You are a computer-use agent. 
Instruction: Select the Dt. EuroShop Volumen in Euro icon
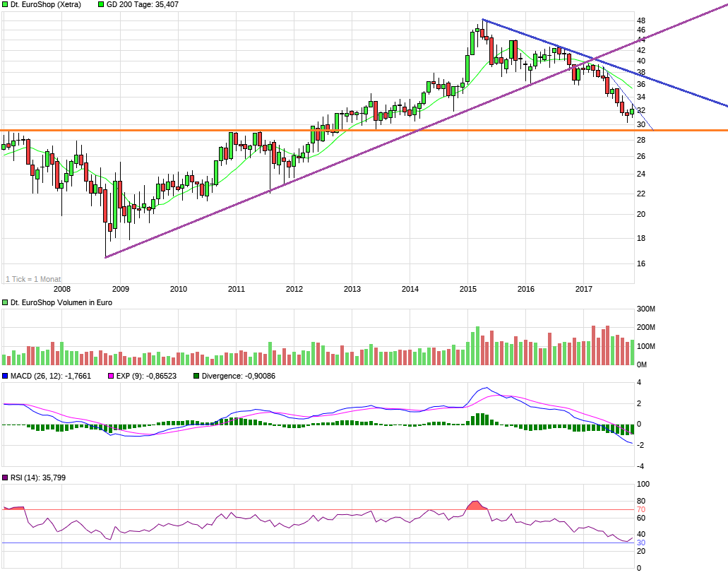[6, 301]
